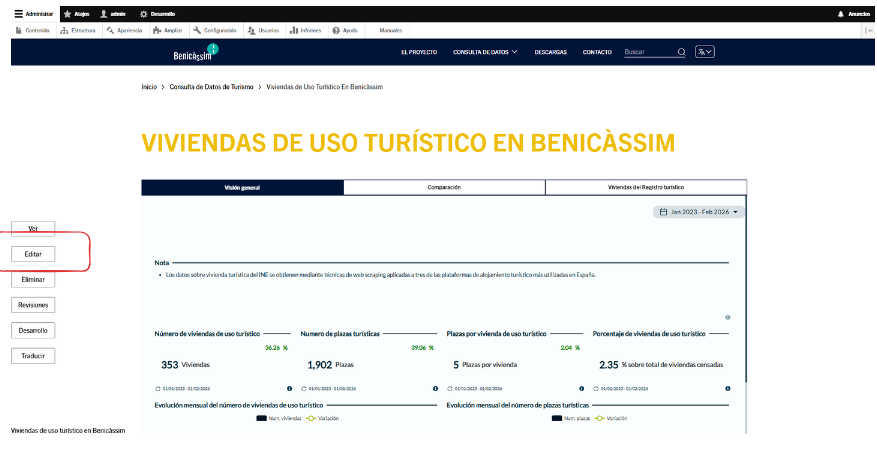Open the Ayuda admin menu

point(345,30)
